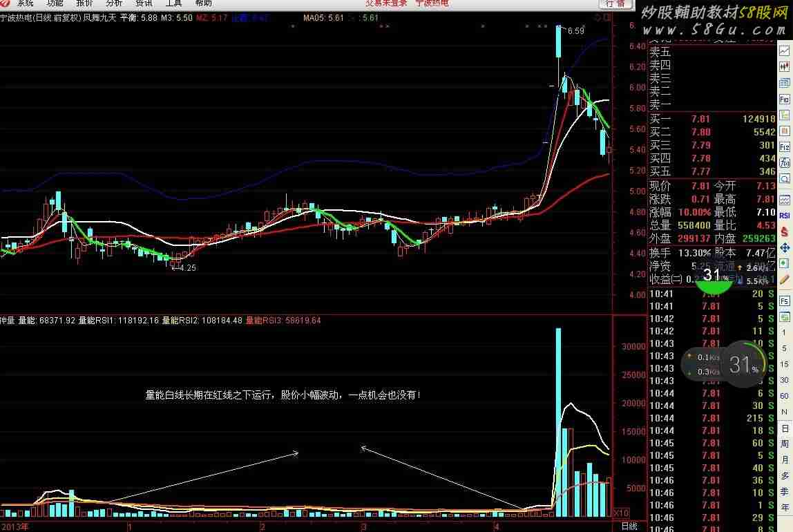Click the magnifier search icon in sidebar
Screen dimensions: 793x532
(785, 179)
